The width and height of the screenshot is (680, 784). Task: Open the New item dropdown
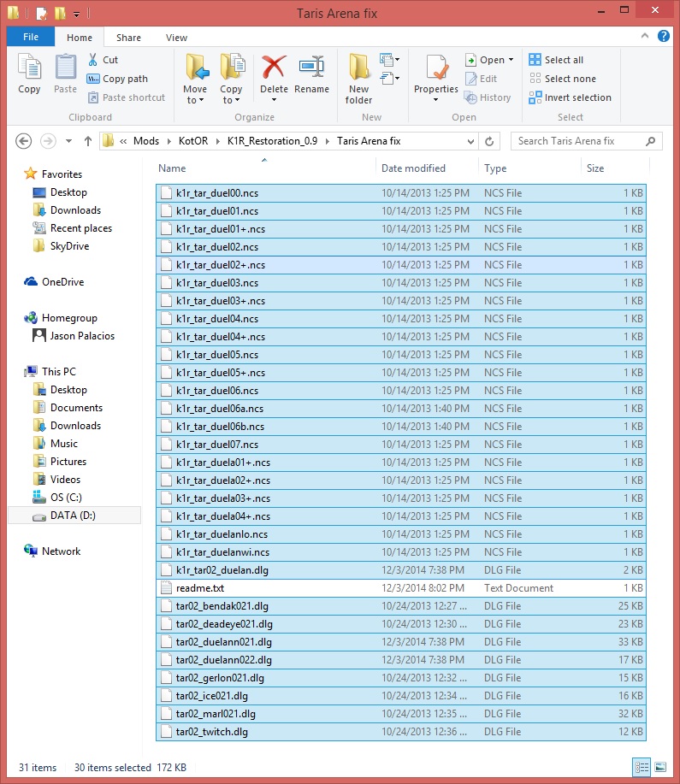(389, 60)
